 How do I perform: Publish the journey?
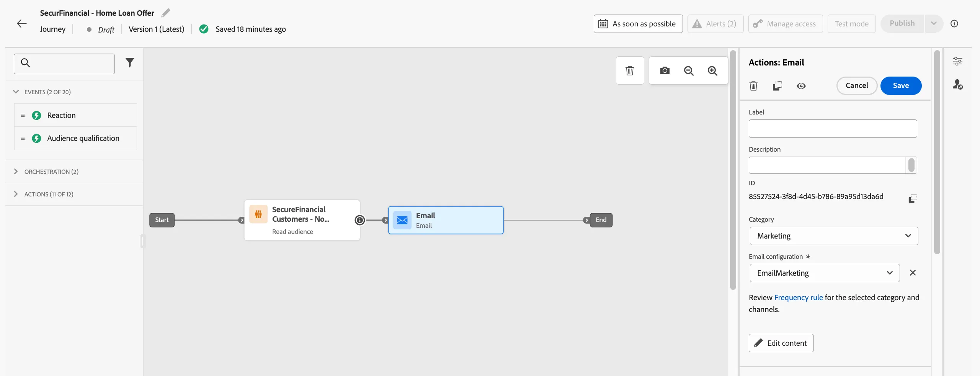pos(902,24)
